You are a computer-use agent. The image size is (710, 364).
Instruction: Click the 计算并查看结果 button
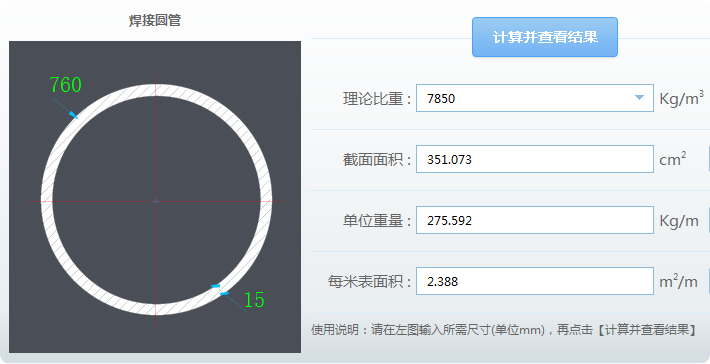click(545, 37)
